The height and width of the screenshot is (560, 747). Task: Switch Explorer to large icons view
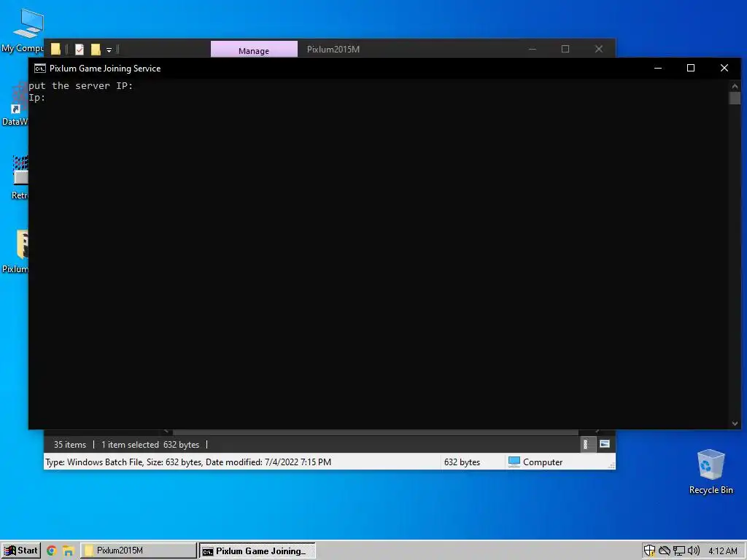tap(605, 444)
